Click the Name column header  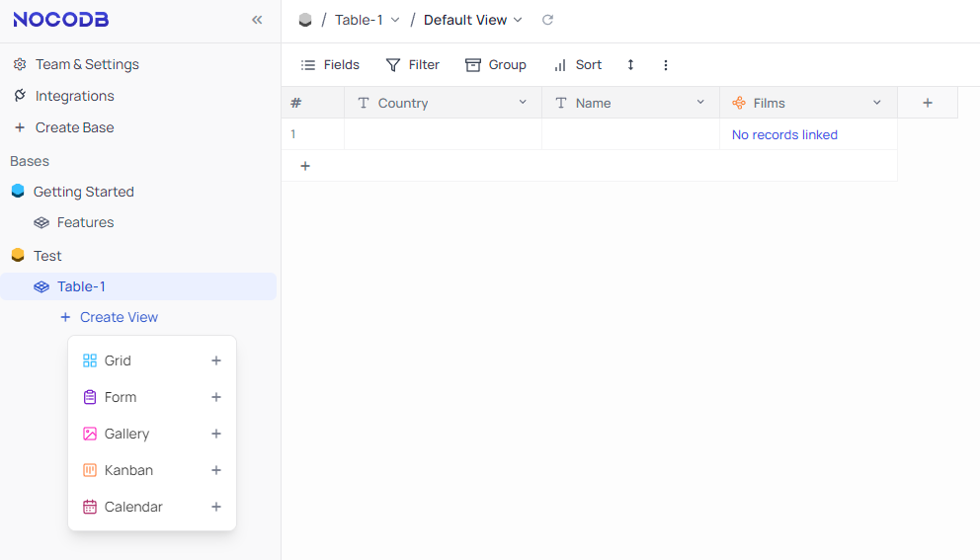[630, 103]
